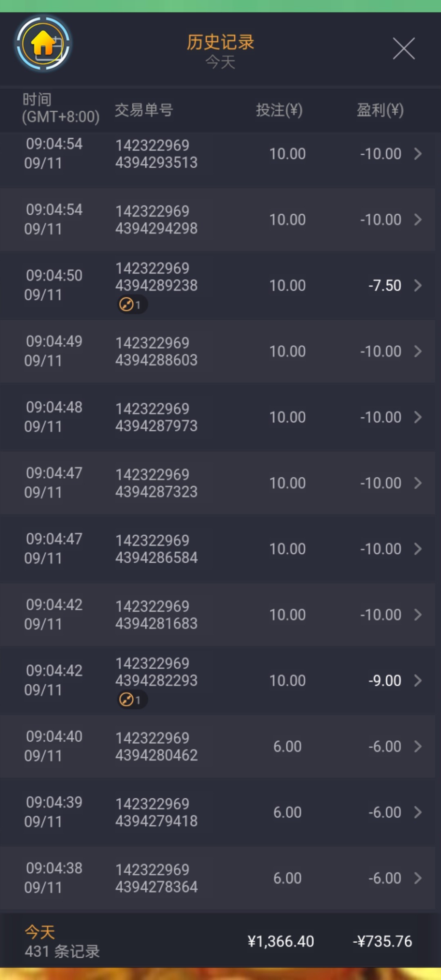
Task: Click the transaction number column header
Action: [144, 110]
